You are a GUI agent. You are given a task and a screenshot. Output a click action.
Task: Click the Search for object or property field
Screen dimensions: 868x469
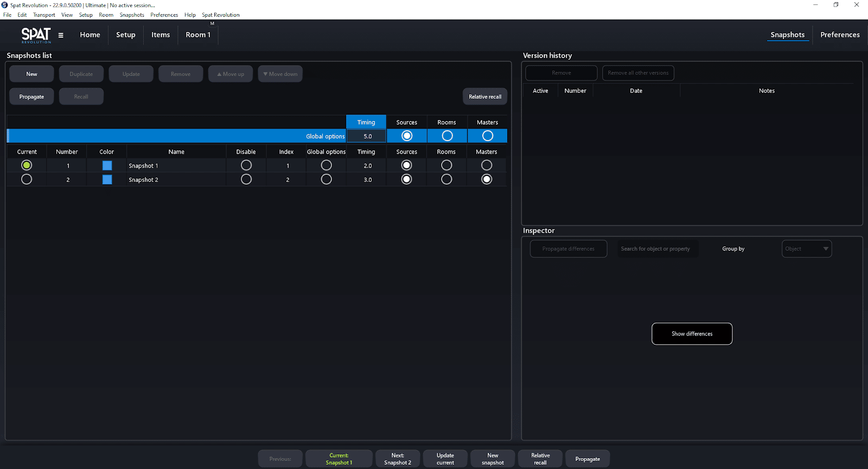click(x=658, y=249)
